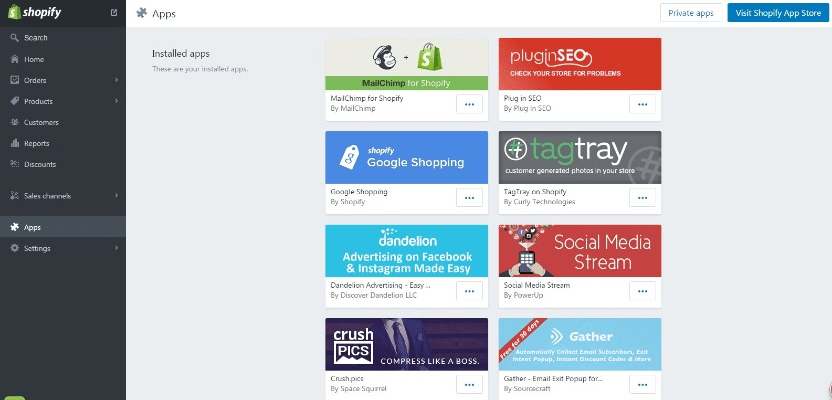Open MailChimp for Shopify options menu

[469, 104]
